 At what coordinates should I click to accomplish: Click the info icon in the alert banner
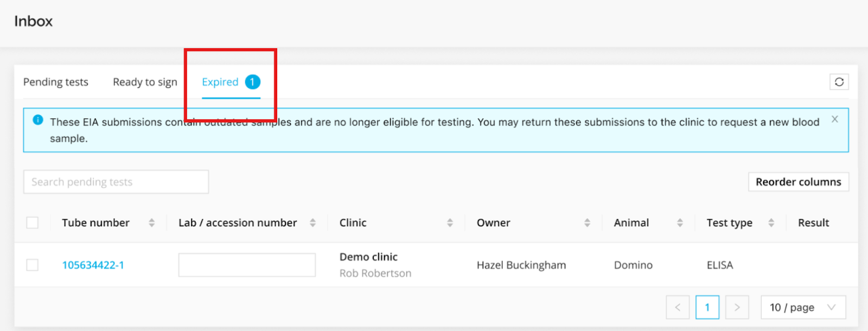38,120
